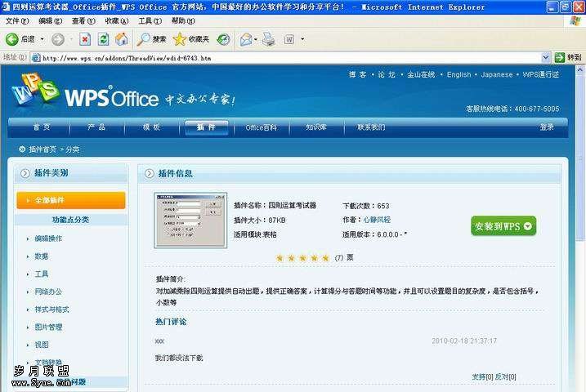Screen dimensions: 586x392
Task: Expand the address bar dropdown list
Action: 545,58
